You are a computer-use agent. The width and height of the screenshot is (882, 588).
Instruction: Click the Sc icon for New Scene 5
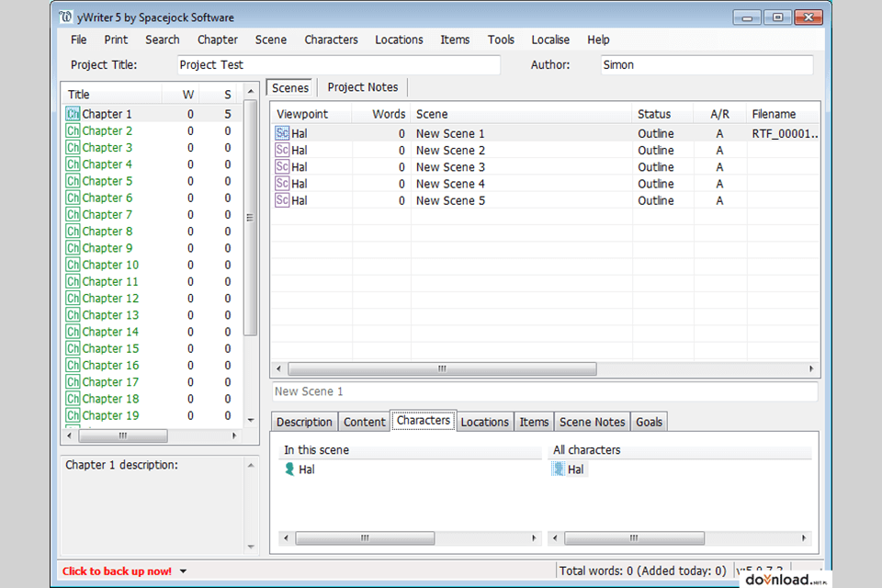[281, 200]
